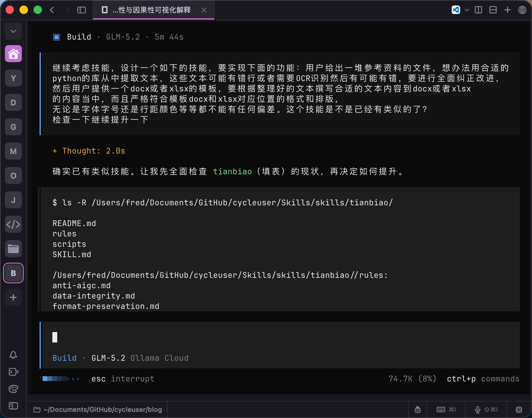Open the code brackets workspace
Viewport: 532px width, 418px height.
point(13,224)
